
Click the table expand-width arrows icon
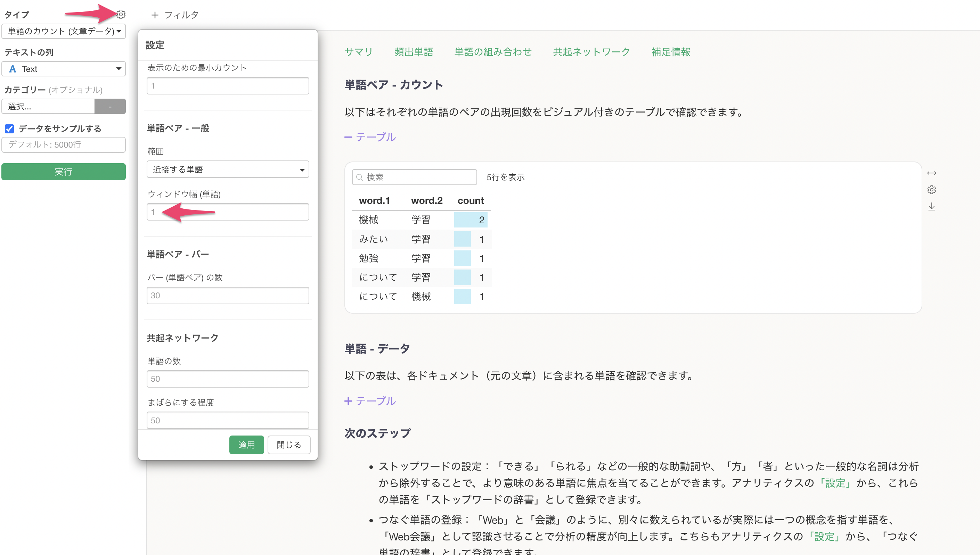[x=931, y=173]
